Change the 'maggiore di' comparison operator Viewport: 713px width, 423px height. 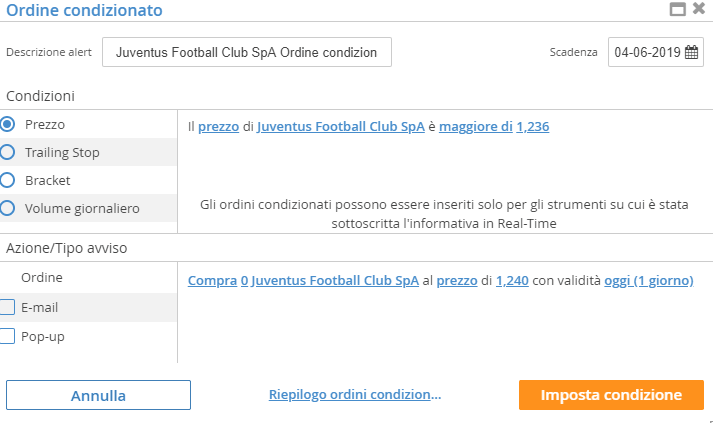[476, 126]
